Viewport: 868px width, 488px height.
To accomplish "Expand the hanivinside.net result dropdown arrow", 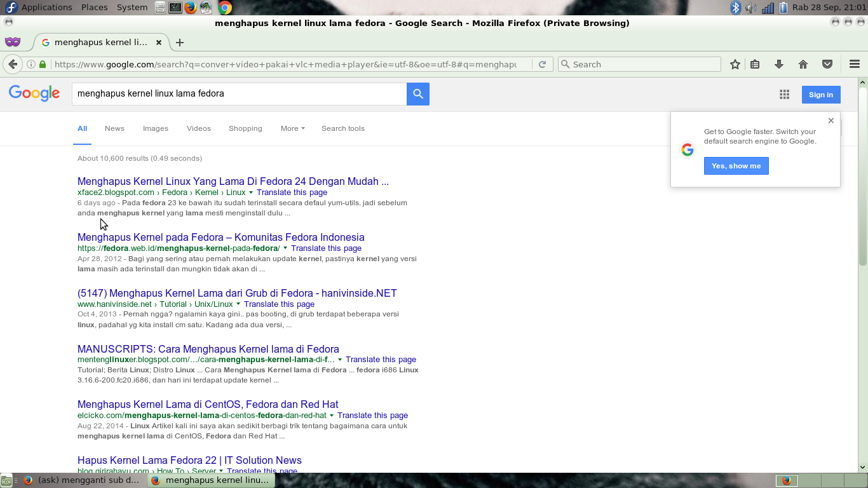I will [x=238, y=304].
